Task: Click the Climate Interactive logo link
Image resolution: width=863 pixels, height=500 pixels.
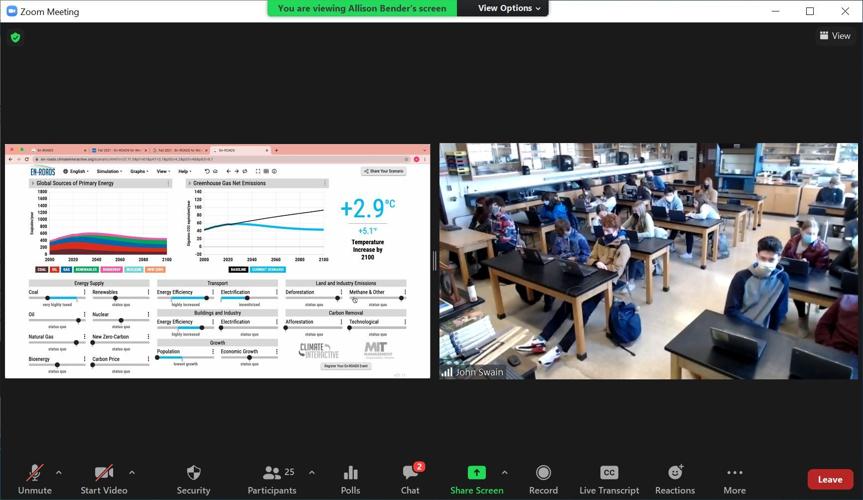Action: 319,350
